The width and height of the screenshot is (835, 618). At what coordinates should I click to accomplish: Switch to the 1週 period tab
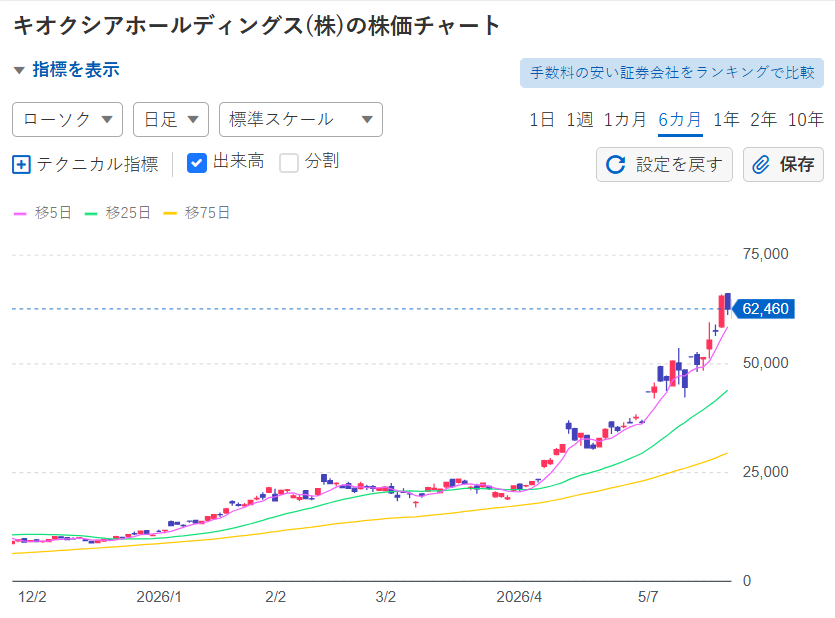[579, 120]
